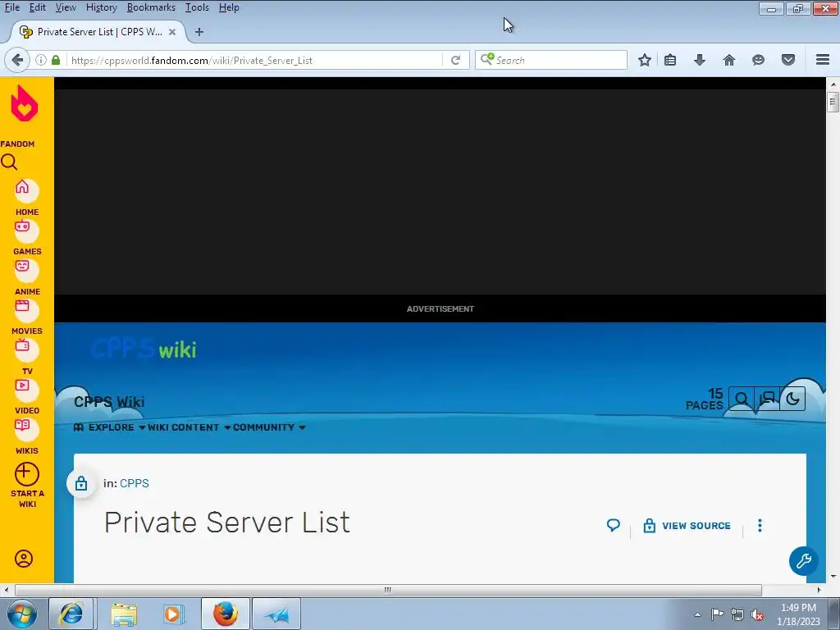This screenshot has width=840, height=630.
Task: Expand the Wiki Content dropdown
Action: click(x=189, y=427)
